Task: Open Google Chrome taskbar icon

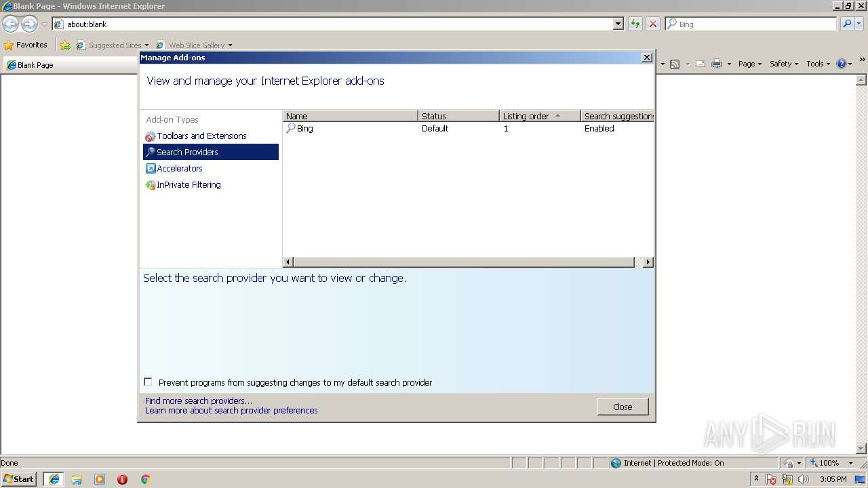Action: click(x=145, y=479)
